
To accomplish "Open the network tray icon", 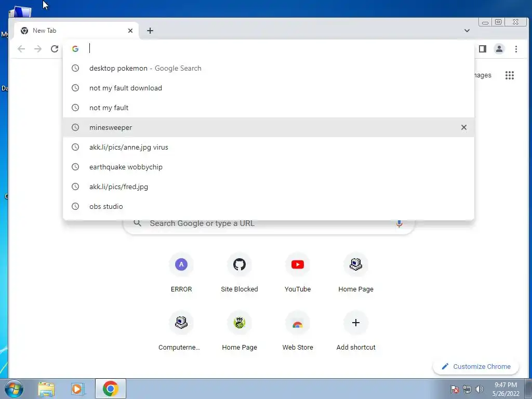I will 467,389.
